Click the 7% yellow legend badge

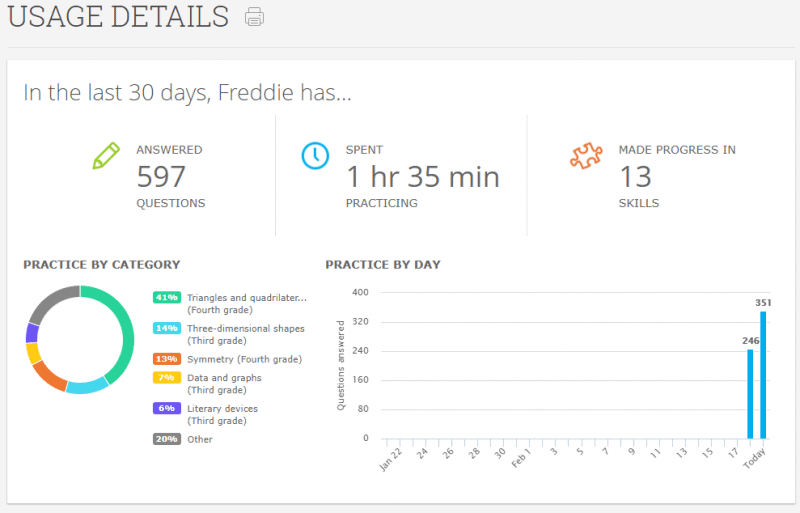coord(166,378)
